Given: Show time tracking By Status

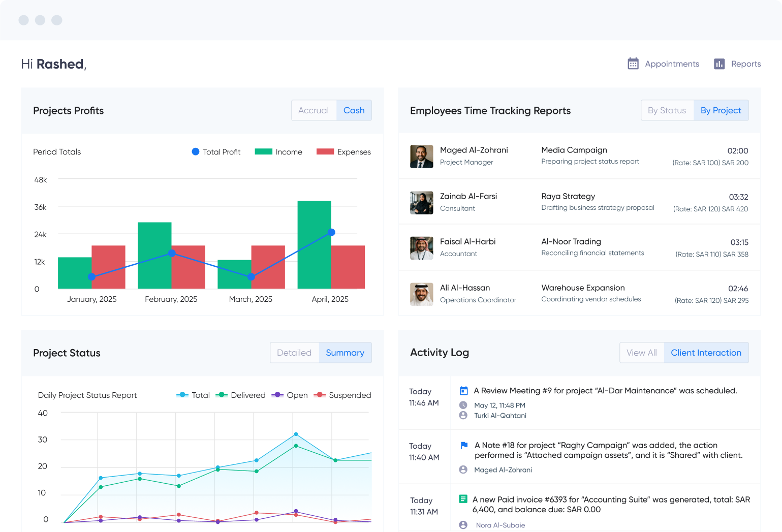Looking at the screenshot, I should (x=667, y=110).
